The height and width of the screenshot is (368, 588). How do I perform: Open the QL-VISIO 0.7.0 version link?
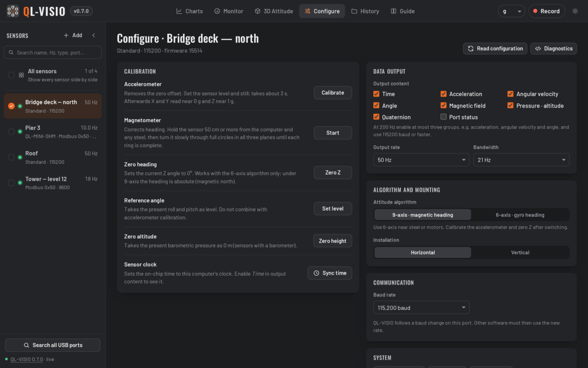(27, 359)
